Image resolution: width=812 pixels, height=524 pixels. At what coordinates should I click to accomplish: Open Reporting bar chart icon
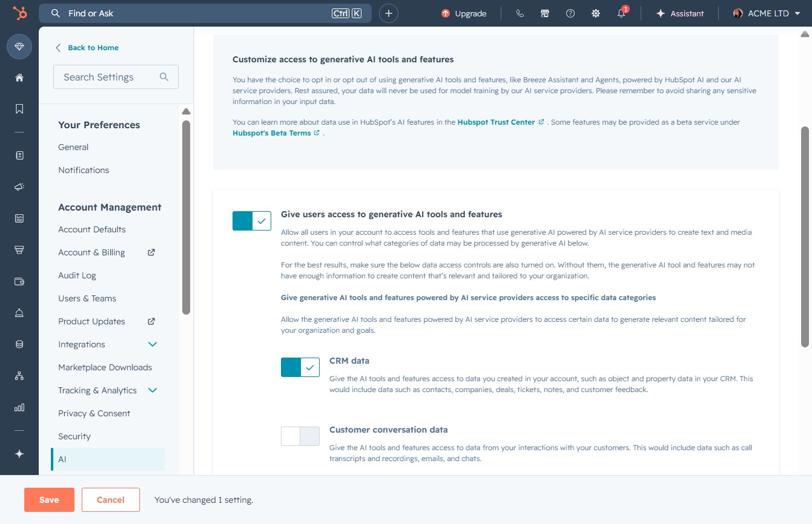coord(19,407)
